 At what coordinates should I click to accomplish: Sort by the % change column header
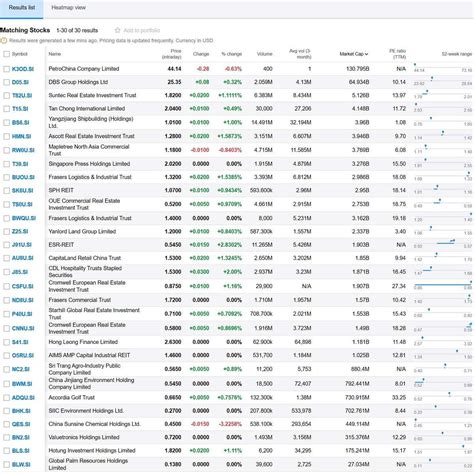232,54
